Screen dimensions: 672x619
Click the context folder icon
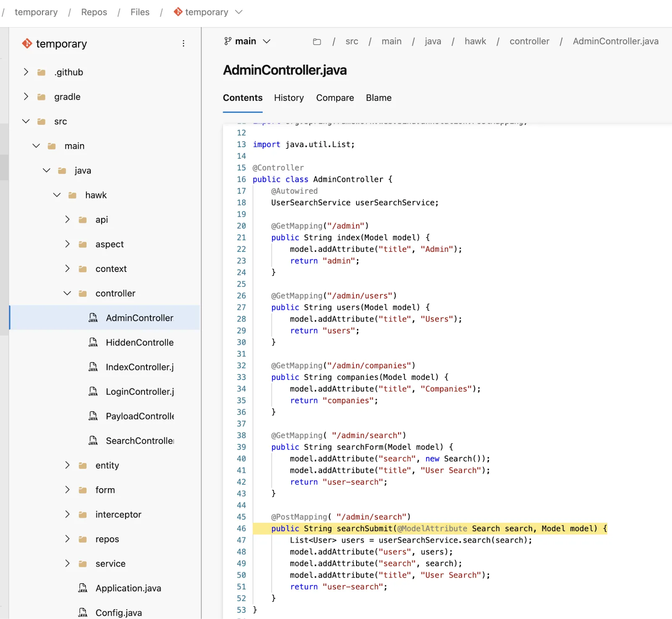point(83,269)
